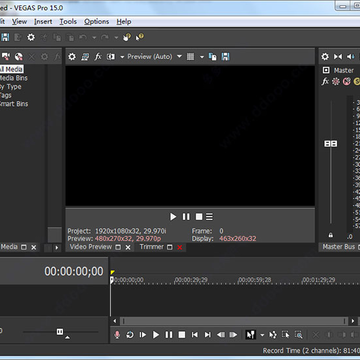Image resolution: width=360 pixels, height=360 pixels.
Task: Click the Record microphone button
Action: (x=117, y=335)
